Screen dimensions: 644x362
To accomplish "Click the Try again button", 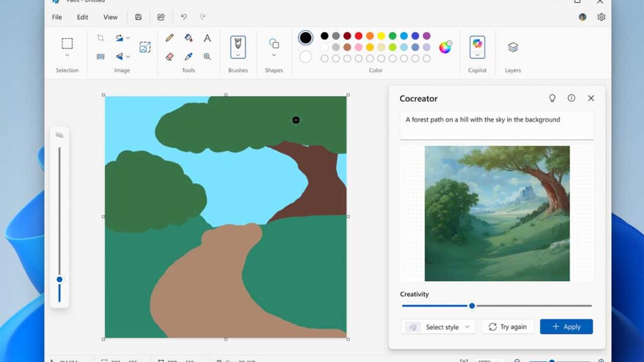I will point(508,327).
